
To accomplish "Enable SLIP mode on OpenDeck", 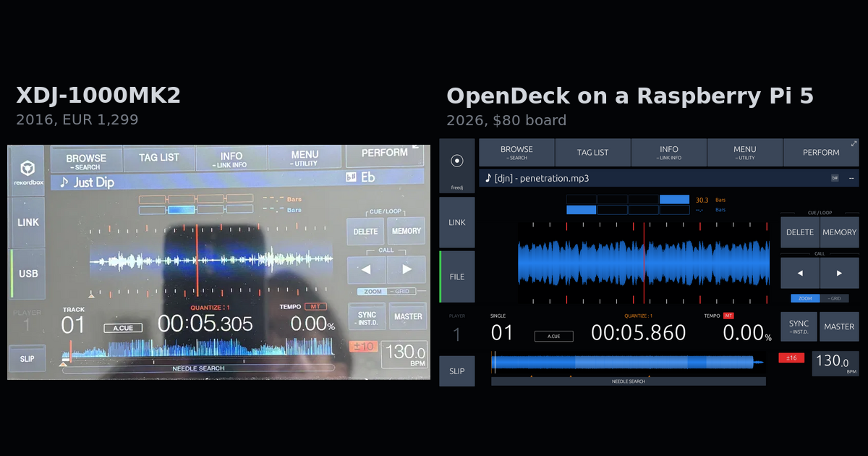I will (457, 371).
